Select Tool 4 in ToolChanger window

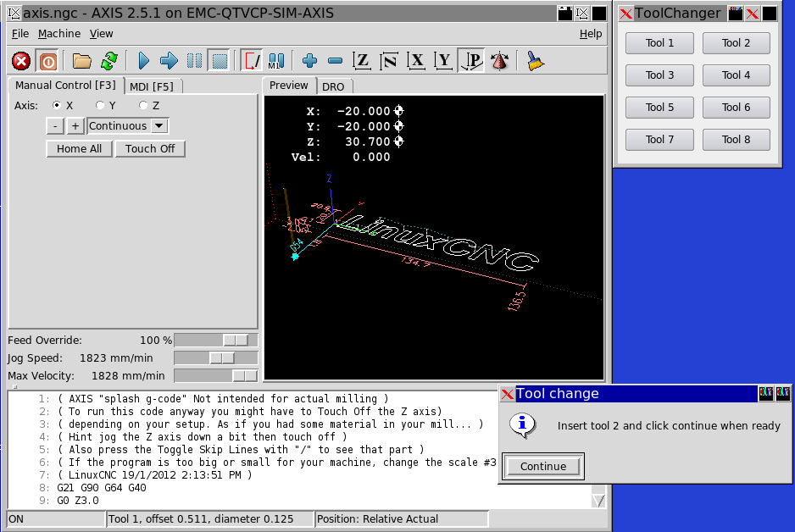click(x=737, y=75)
